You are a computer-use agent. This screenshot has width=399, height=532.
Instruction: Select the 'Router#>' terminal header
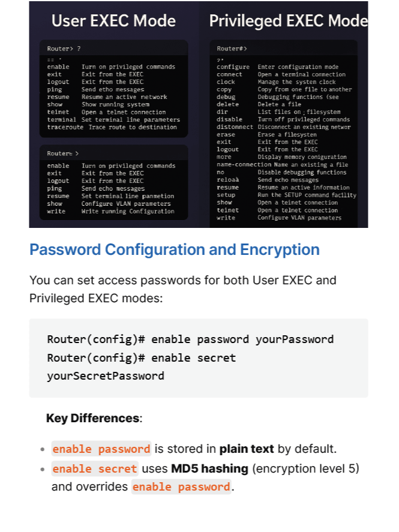(284, 49)
